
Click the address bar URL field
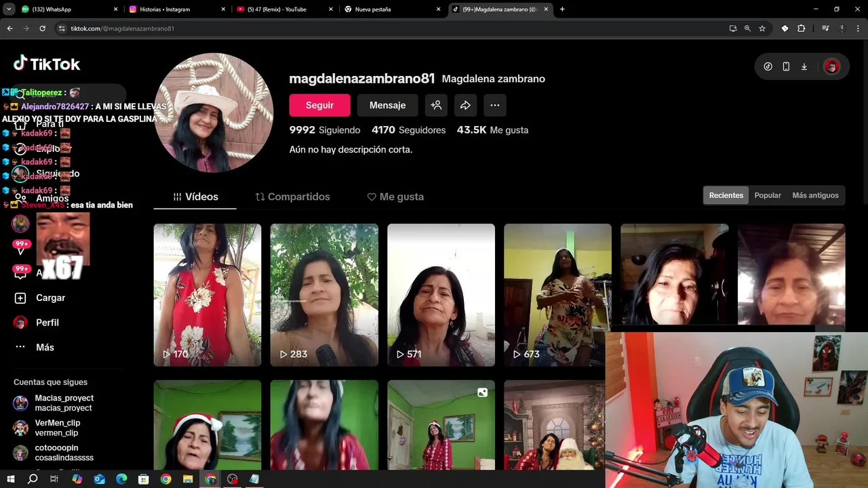point(393,28)
